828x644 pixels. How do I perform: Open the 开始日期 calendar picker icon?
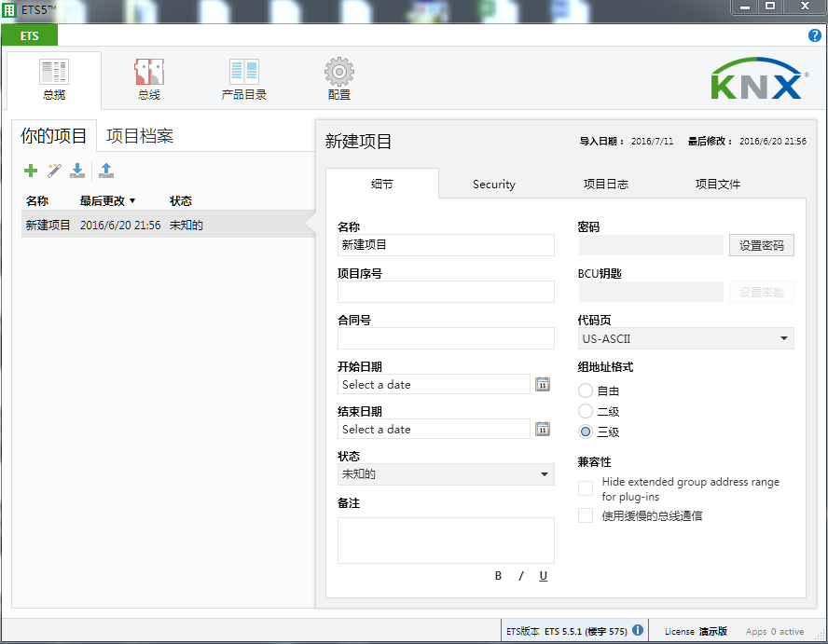[543, 384]
